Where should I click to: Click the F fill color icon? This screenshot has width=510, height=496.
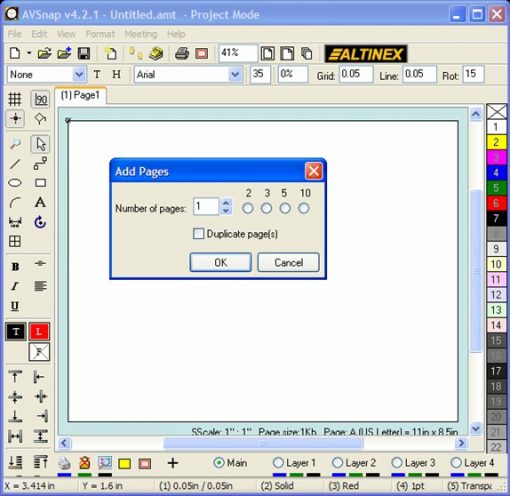39,352
